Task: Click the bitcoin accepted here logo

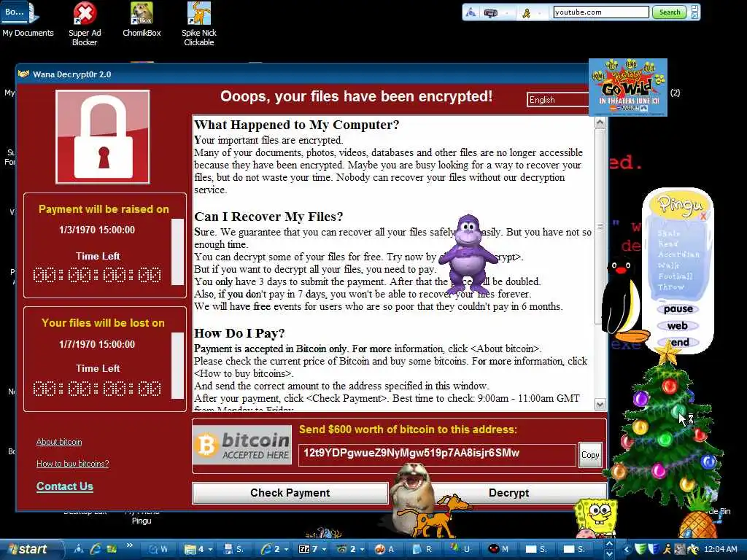Action: tap(242, 445)
